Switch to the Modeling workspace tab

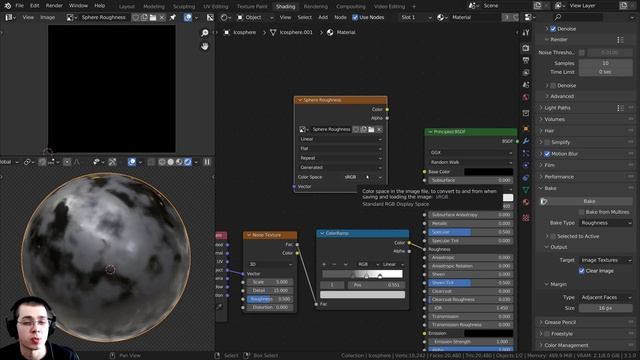coord(153,7)
